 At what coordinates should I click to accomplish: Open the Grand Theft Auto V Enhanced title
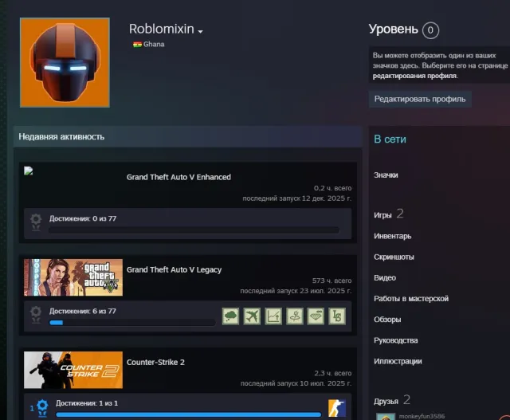coord(178,177)
